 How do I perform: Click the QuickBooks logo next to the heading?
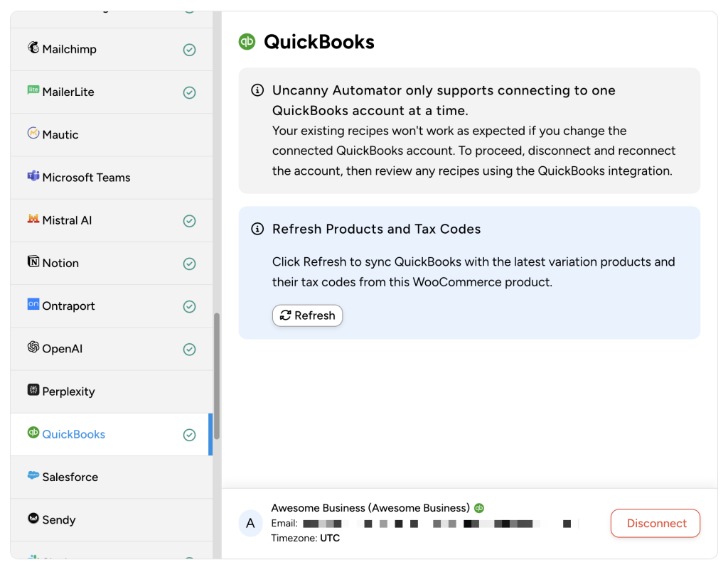(247, 42)
